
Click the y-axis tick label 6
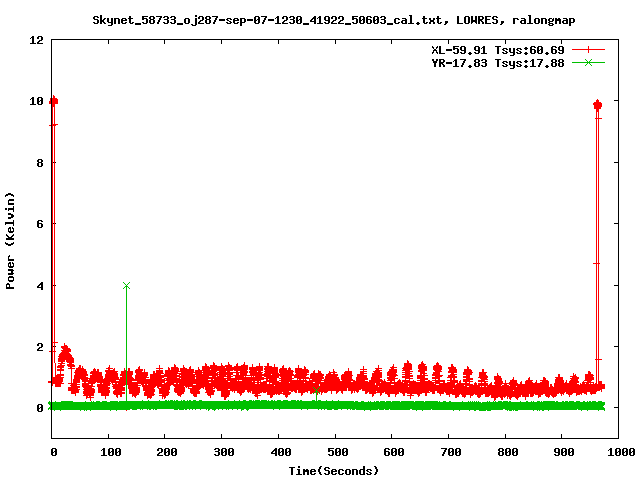pos(40,224)
